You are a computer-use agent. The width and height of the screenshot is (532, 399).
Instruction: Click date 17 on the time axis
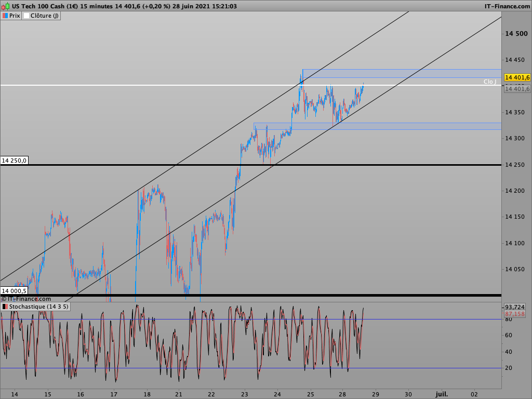(x=114, y=394)
